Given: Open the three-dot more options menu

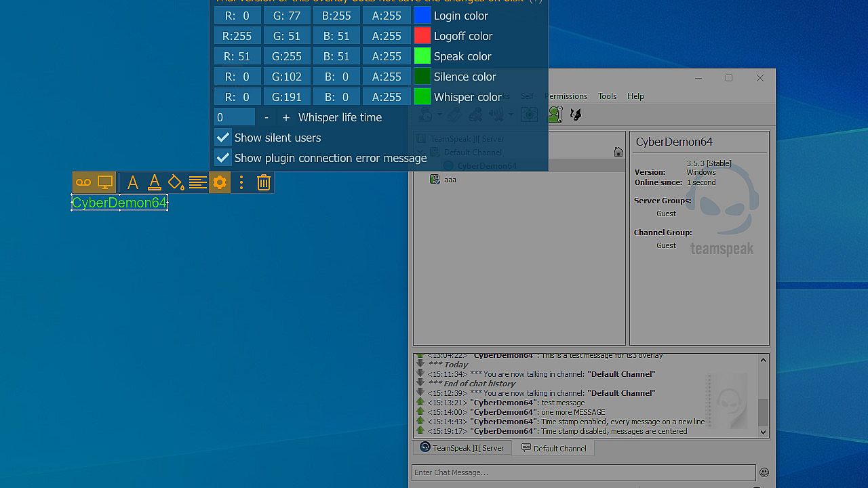Looking at the screenshot, I should tap(241, 182).
